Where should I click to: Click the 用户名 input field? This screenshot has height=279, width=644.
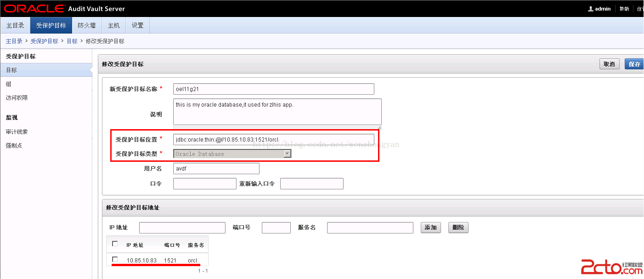pyautogui.click(x=216, y=169)
